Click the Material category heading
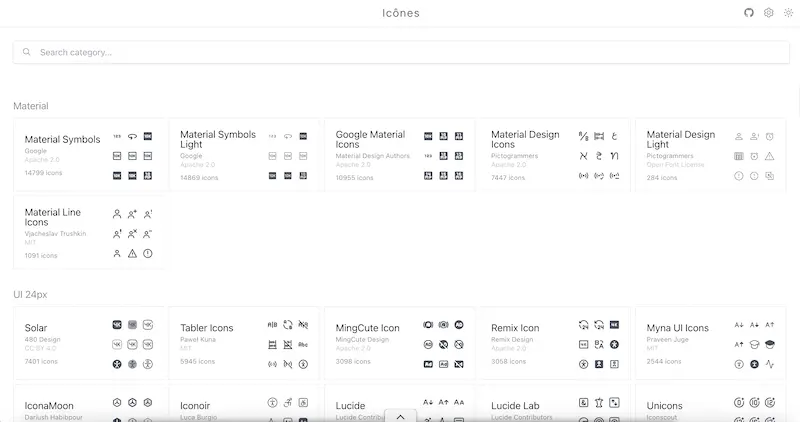The height and width of the screenshot is (422, 800). (x=31, y=106)
